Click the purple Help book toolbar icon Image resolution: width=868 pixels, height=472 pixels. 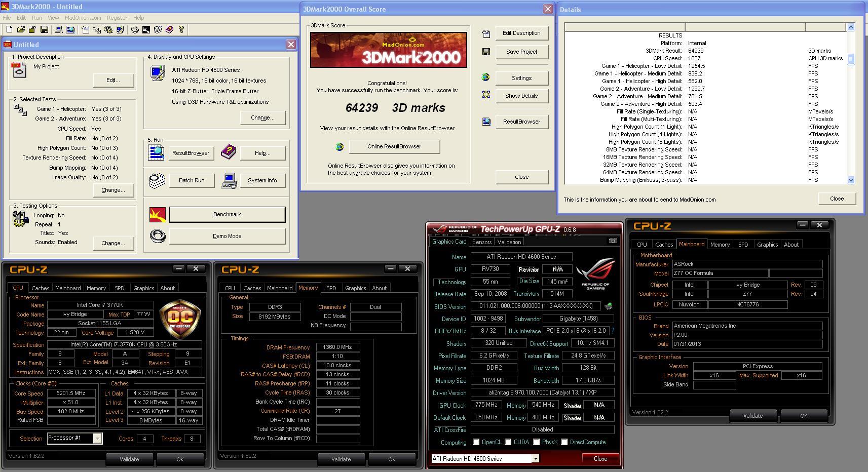click(169, 30)
